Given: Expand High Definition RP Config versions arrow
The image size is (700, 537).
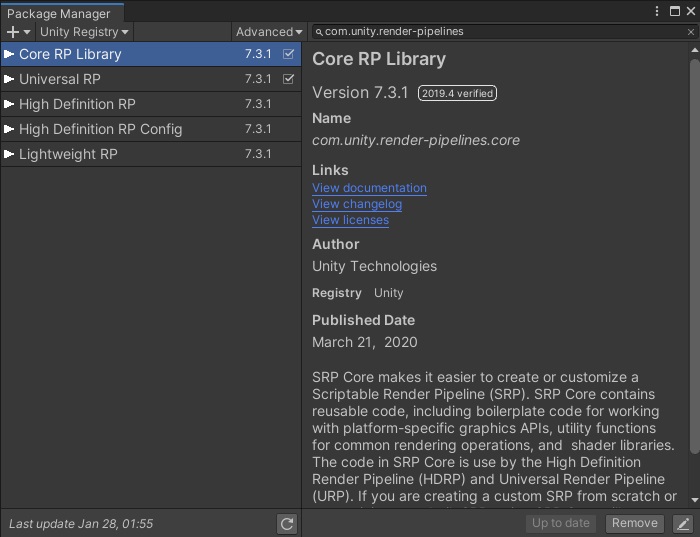Looking at the screenshot, I should coord(9,129).
